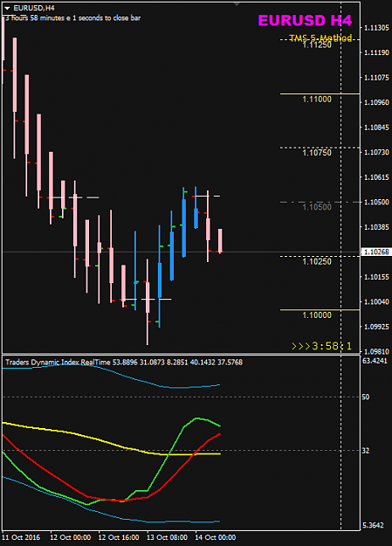Click the 1.10000 level label
This screenshot has height=546, width=392.
pyautogui.click(x=317, y=315)
